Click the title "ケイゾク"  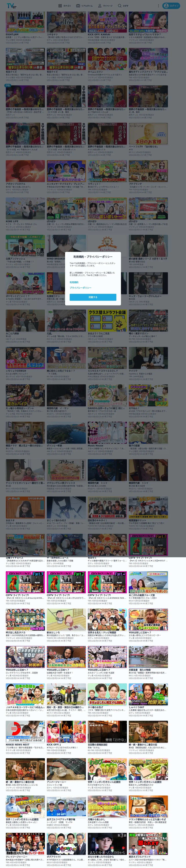pyautogui.click(x=133, y=371)
